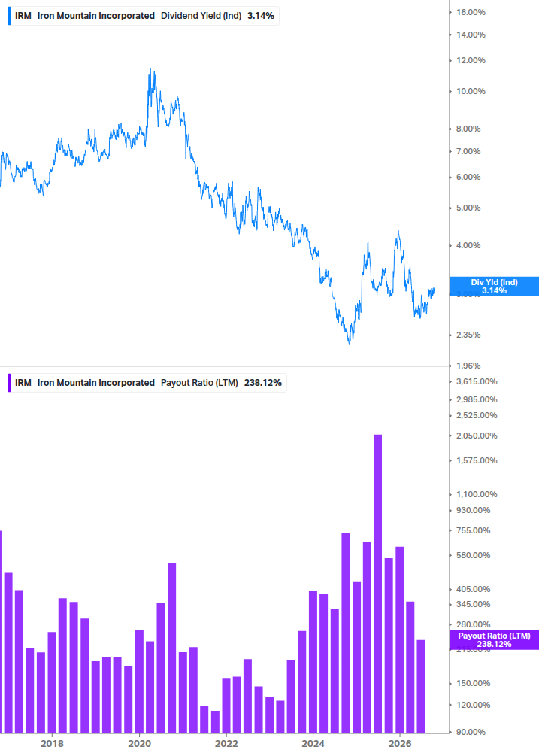Click the 1,100.00% tick on payout axis
Viewport: 539px width, 756px height.
pyautogui.click(x=477, y=494)
